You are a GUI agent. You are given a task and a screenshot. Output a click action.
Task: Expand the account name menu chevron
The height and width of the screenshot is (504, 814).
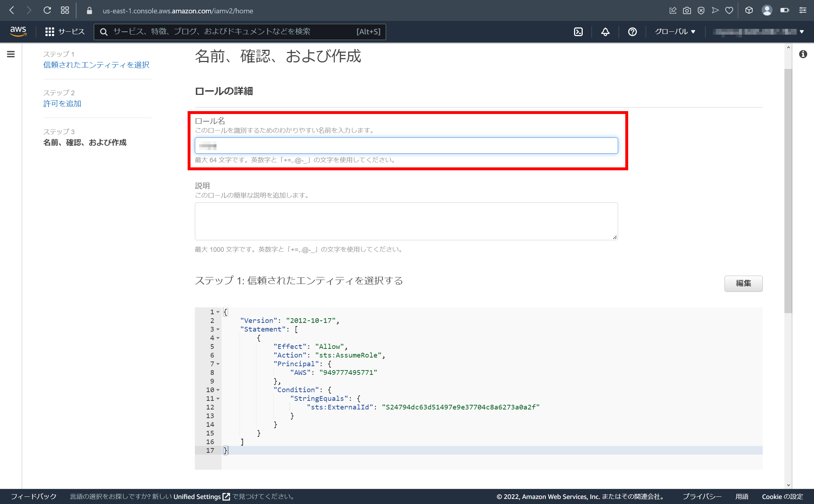click(802, 32)
